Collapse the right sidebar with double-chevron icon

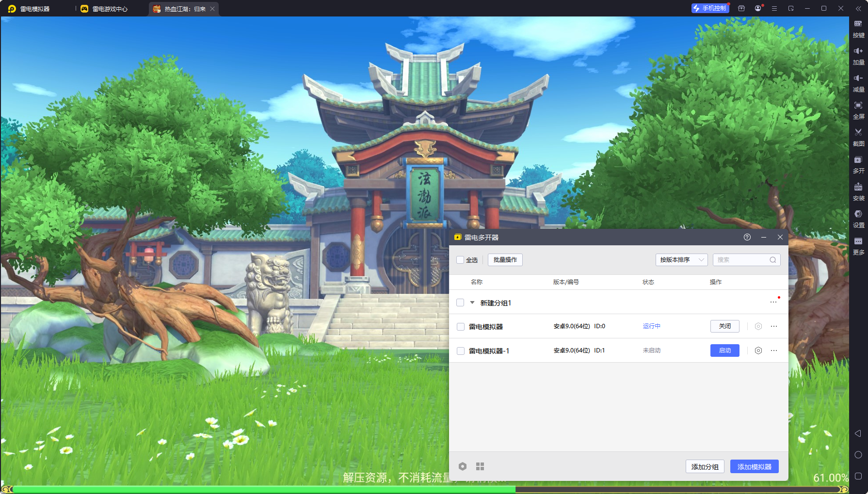pos(858,9)
